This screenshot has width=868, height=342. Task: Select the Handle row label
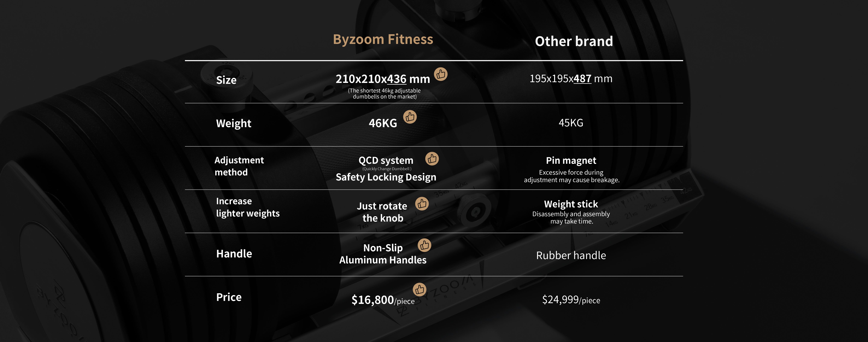[234, 254]
